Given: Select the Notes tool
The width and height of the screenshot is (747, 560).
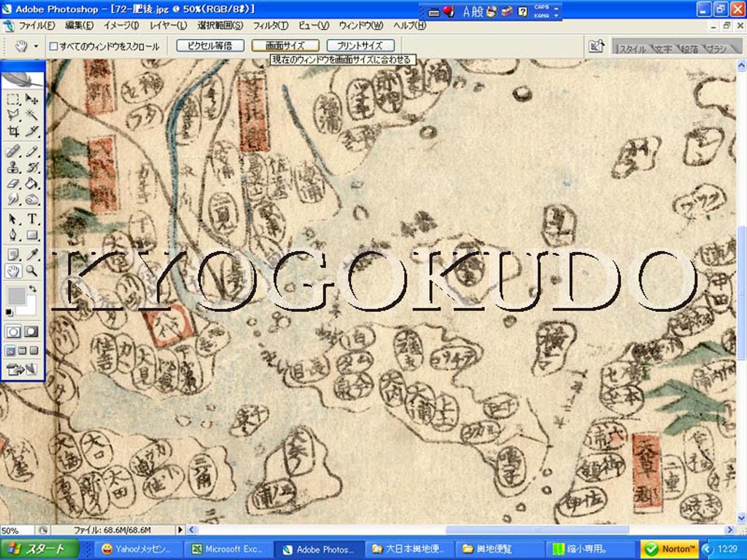Looking at the screenshot, I should point(13,255).
